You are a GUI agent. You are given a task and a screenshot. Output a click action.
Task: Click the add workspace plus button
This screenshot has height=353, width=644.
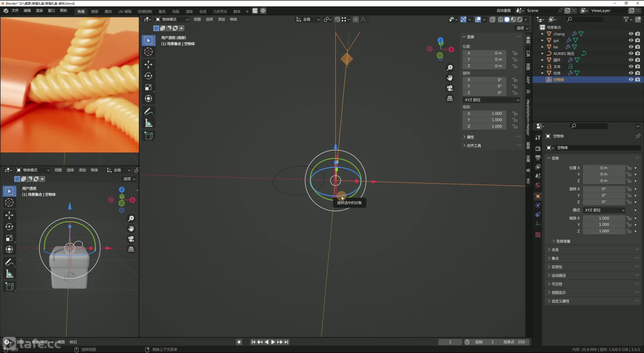[247, 11]
